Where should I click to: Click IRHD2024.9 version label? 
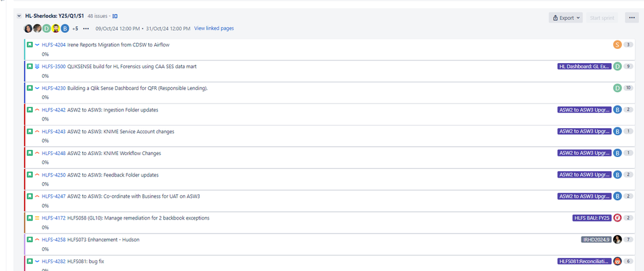[596, 239]
